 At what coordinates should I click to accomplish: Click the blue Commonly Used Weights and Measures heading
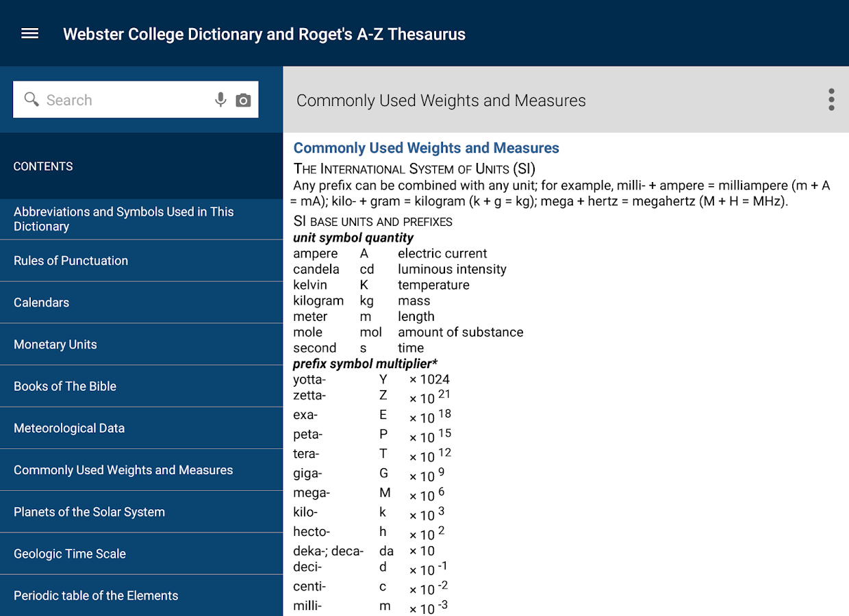pos(426,148)
